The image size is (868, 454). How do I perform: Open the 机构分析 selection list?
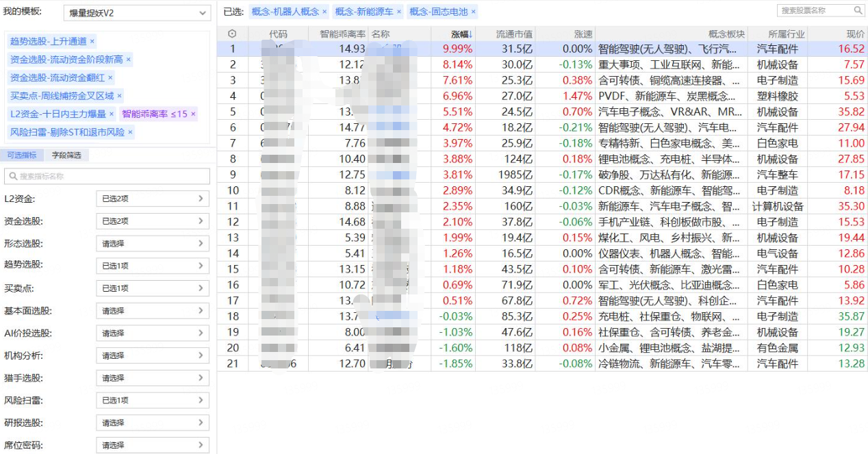click(x=152, y=355)
